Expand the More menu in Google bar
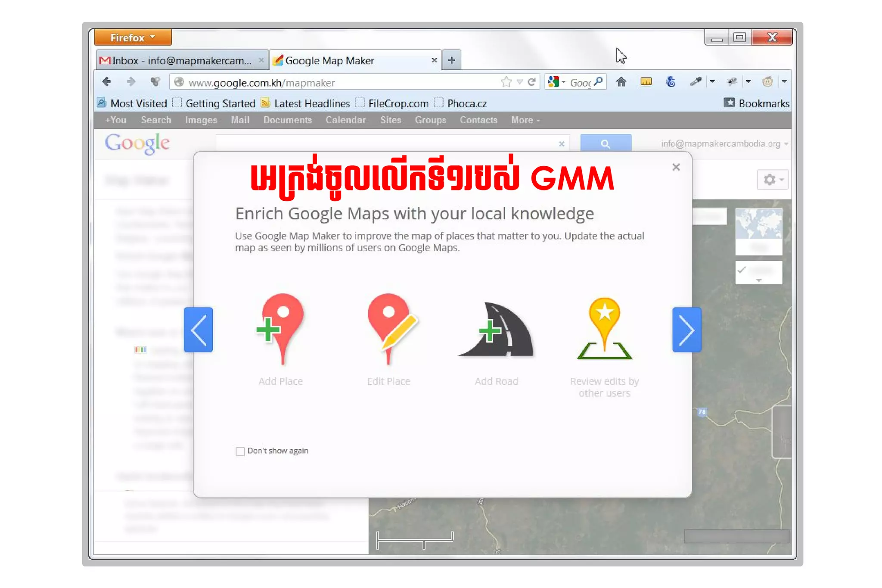The height and width of the screenshot is (588, 882). (x=525, y=120)
